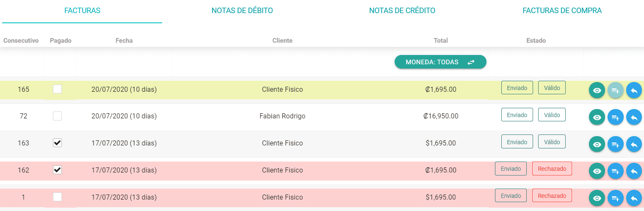Check the Pagado box for invoice 1
This screenshot has height=211, width=644.
[57, 197]
